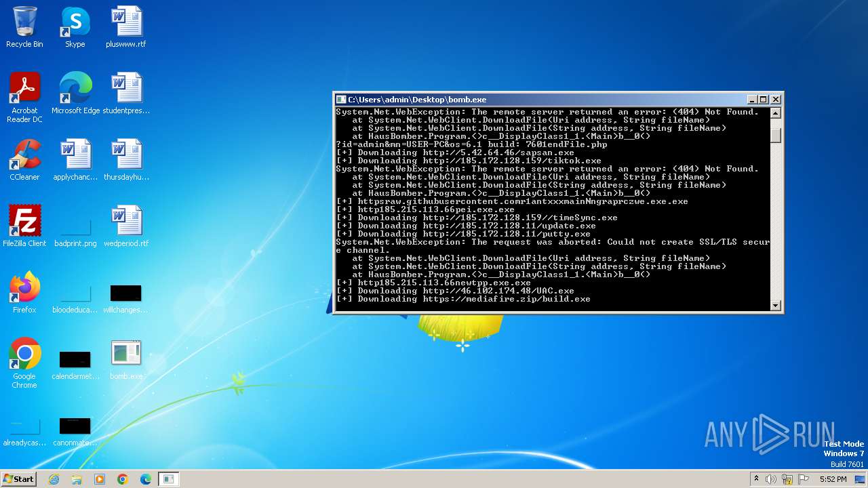Launch Firefox from the desktop

coord(24,293)
